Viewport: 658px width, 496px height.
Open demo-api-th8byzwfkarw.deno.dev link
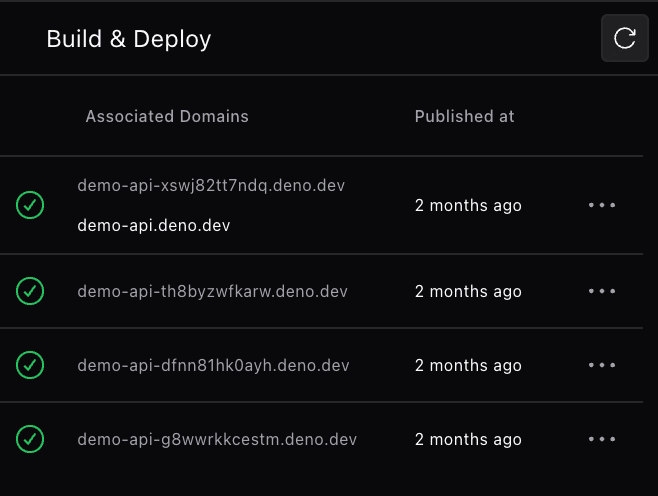(x=212, y=291)
